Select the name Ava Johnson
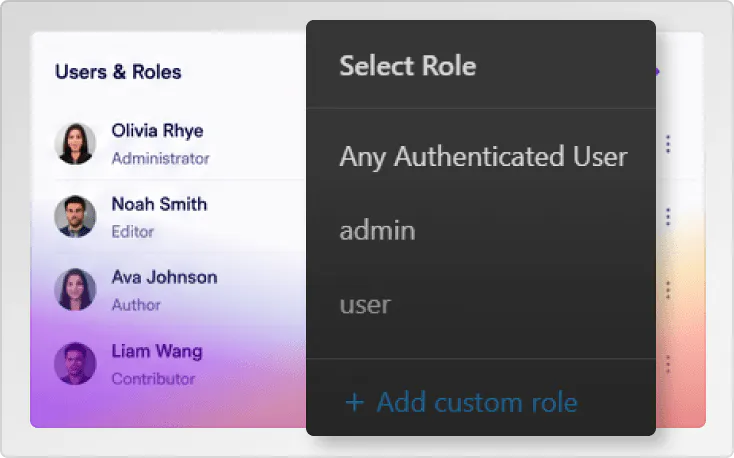Viewport: 734px width, 458px height. (164, 277)
